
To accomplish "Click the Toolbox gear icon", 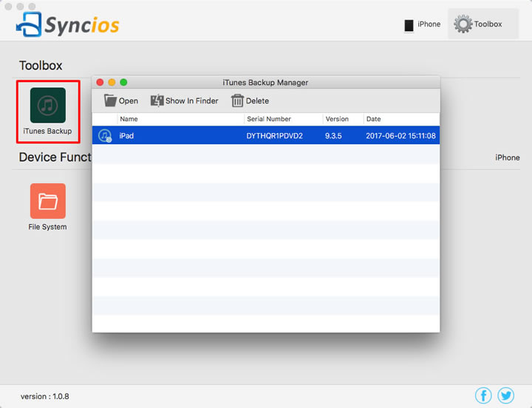I will click(463, 24).
